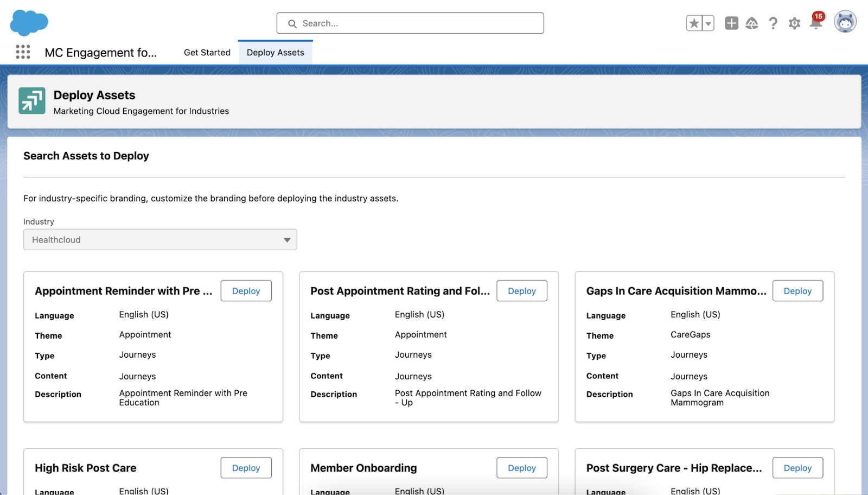The height and width of the screenshot is (495, 868).
Task: Click the 'CareGaps' theme value
Action: tap(690, 334)
